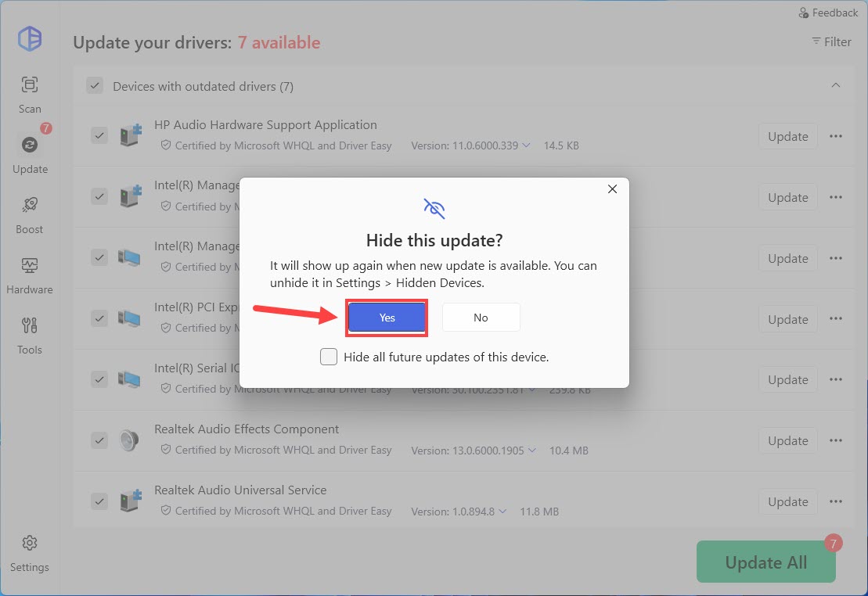Click Realtek Audio Universal Service device icon
This screenshot has width=868, height=596.
pyautogui.click(x=130, y=501)
